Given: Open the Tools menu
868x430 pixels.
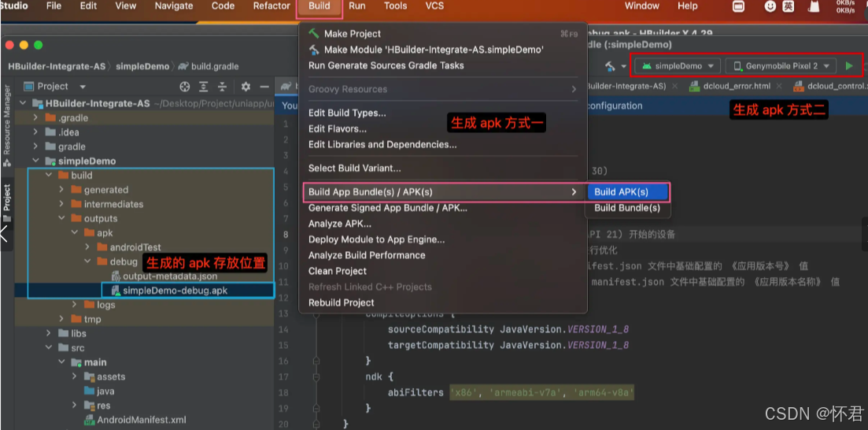Looking at the screenshot, I should pos(395,6).
